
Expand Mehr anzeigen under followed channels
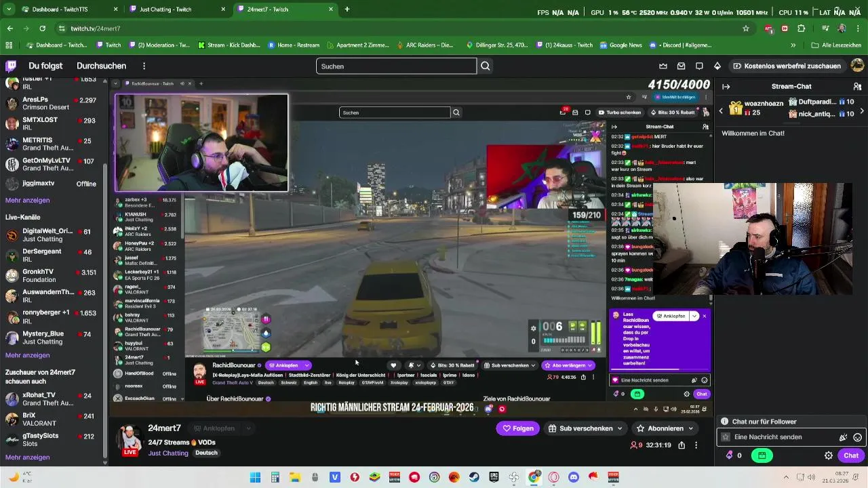(27, 201)
